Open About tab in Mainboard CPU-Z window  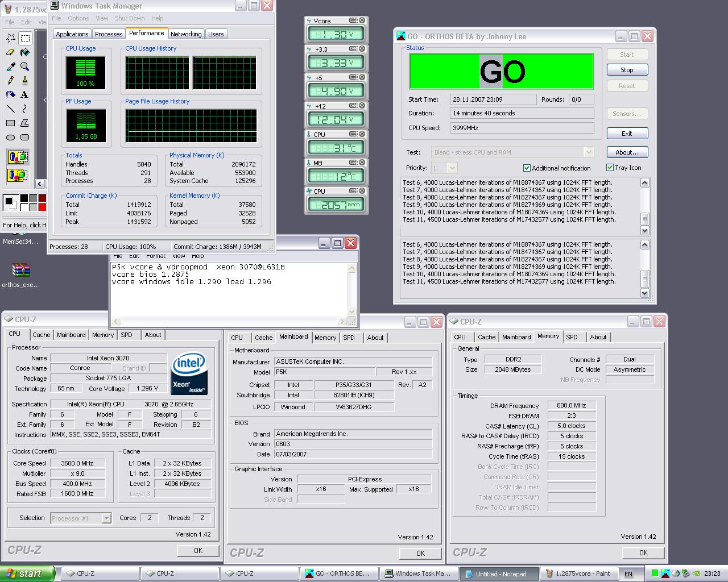coord(375,338)
